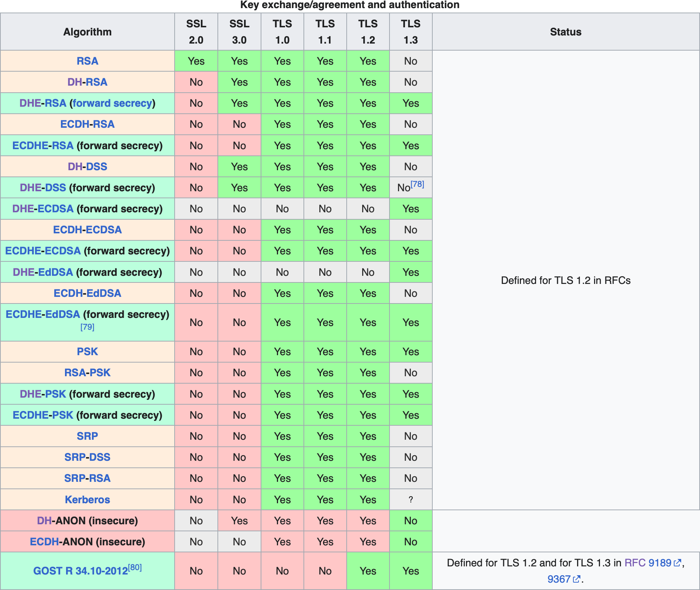
Task: Click the Algorithm column header
Action: [x=87, y=32]
